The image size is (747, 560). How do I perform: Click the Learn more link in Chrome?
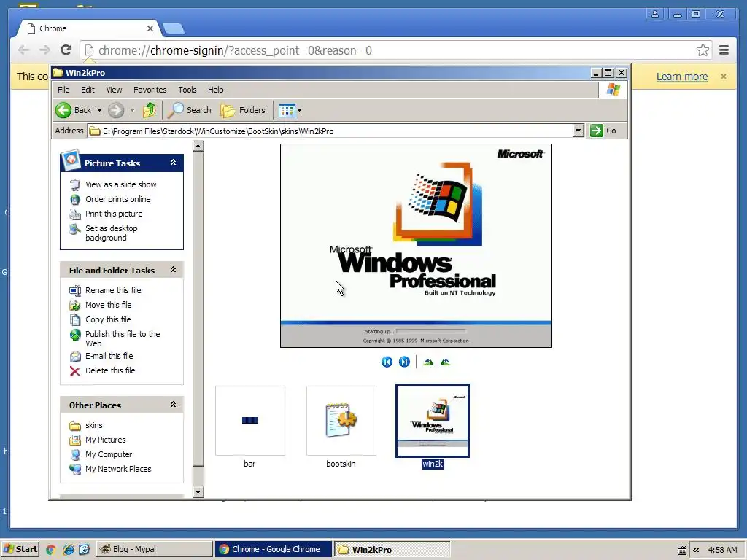(682, 77)
